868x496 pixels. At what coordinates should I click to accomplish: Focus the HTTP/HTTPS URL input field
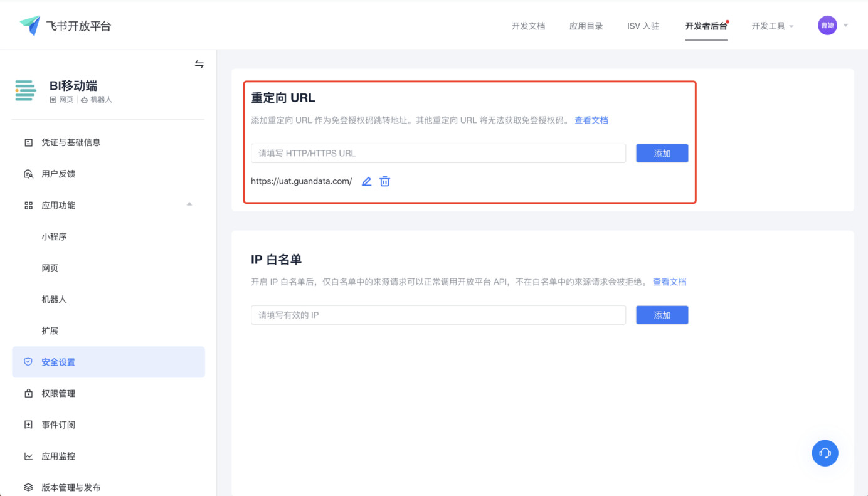438,153
